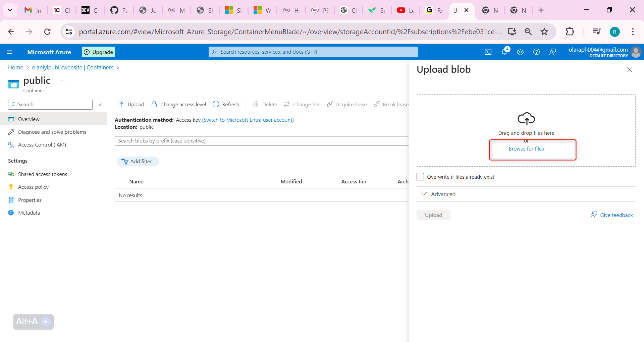Go to Home breadcrumb
Image resolution: width=644 pixels, height=342 pixels.
15,67
